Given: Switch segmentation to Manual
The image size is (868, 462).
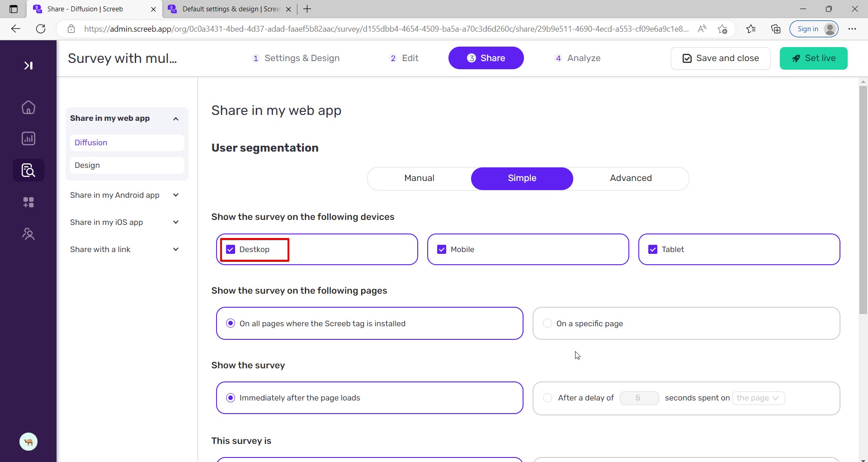Looking at the screenshot, I should [x=420, y=178].
